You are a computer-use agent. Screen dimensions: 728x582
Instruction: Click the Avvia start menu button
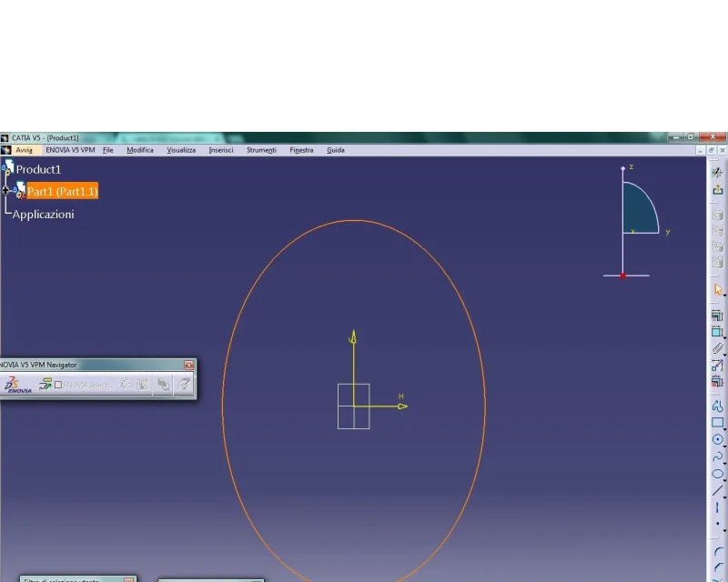click(24, 150)
